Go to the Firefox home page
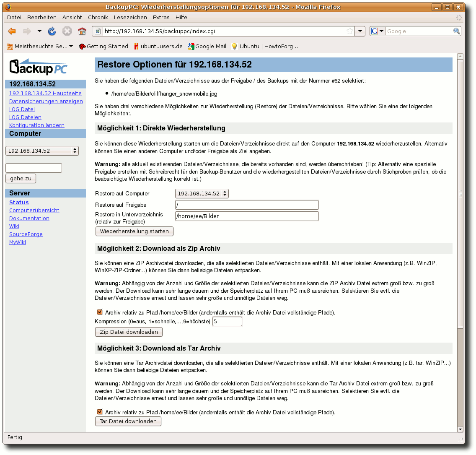The width and height of the screenshot is (476, 455). [82, 31]
